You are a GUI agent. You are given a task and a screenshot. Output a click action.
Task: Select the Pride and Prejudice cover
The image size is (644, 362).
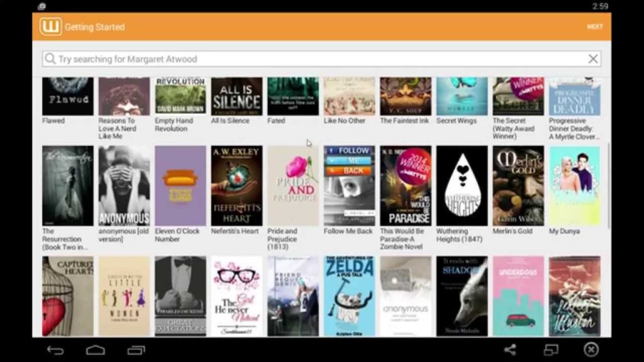coord(293,185)
